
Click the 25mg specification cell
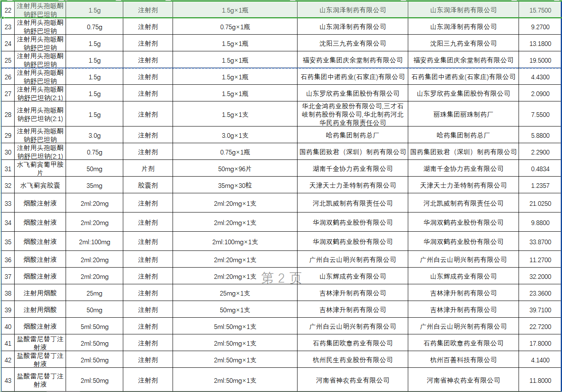94,293
